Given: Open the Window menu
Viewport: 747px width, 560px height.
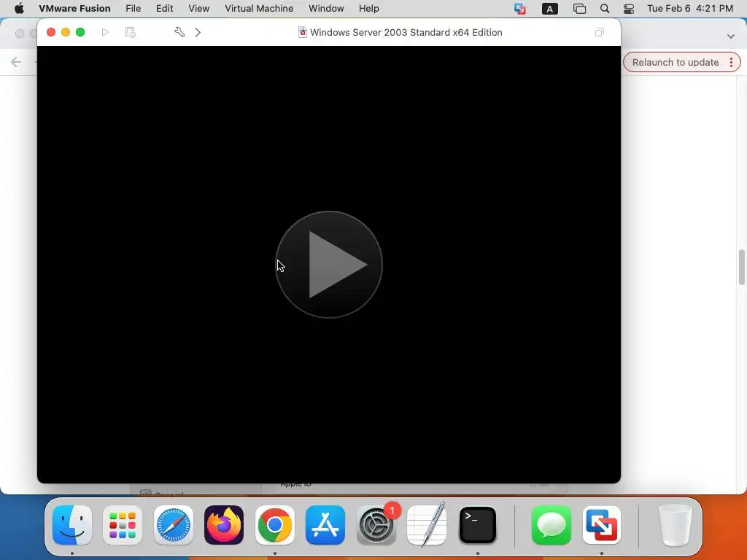Looking at the screenshot, I should click(x=326, y=9).
